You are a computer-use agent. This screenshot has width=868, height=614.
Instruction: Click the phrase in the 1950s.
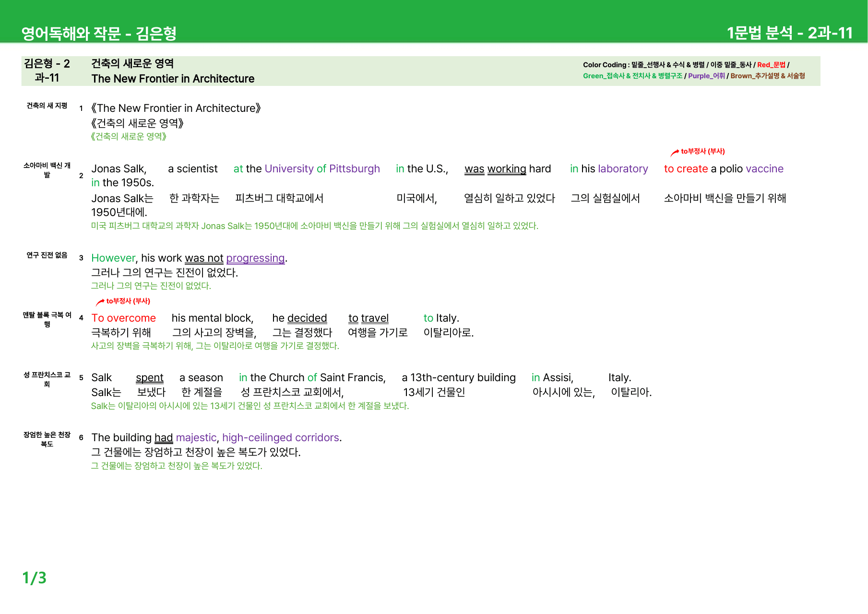(x=122, y=183)
